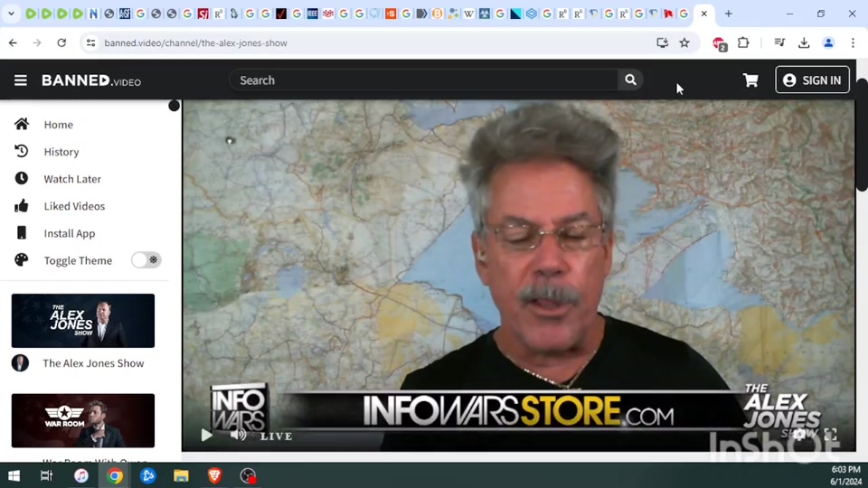This screenshot has width=868, height=488.
Task: Mute the video player volume
Action: (x=238, y=435)
